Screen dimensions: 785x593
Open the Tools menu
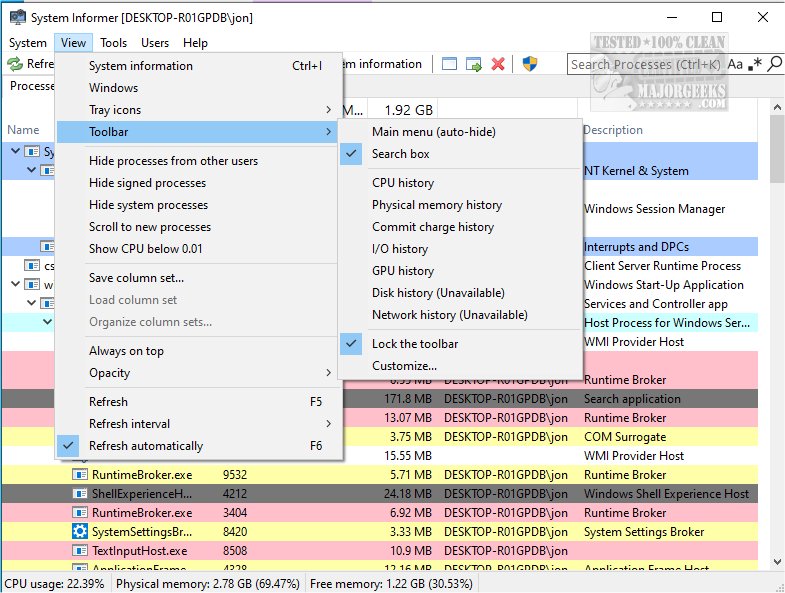(x=113, y=43)
